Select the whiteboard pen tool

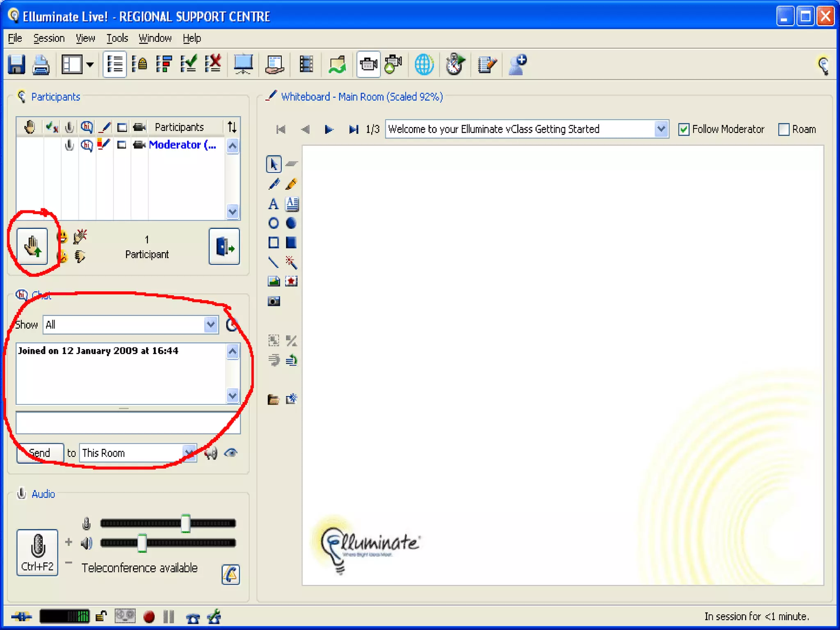(274, 184)
